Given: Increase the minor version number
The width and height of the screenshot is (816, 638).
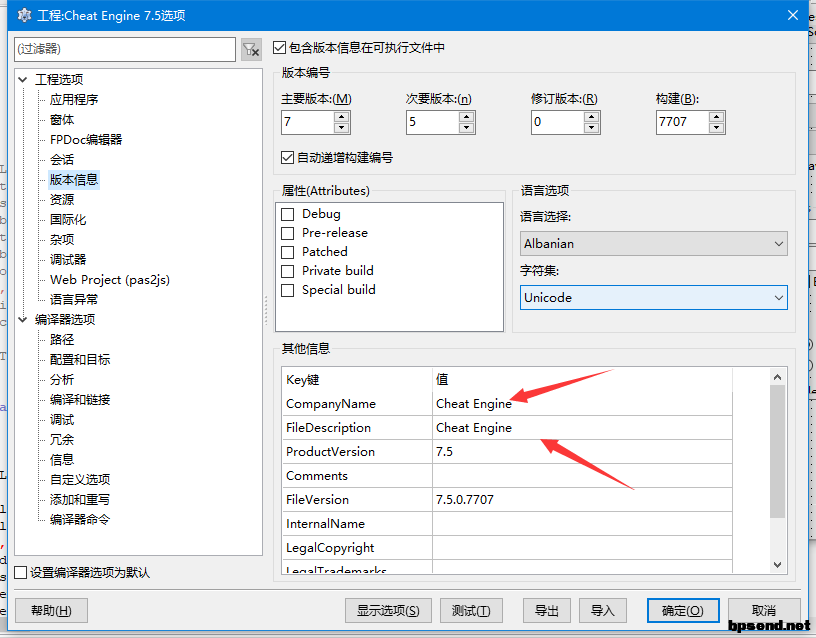Looking at the screenshot, I should [467, 117].
